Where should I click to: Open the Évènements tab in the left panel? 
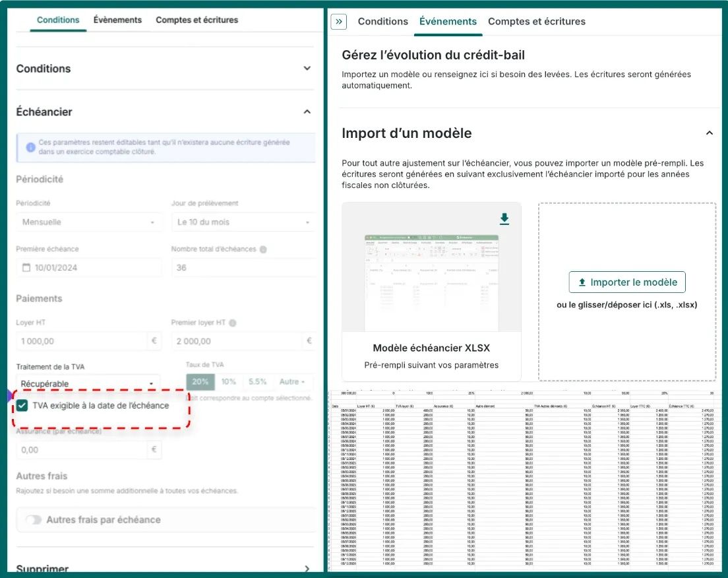pos(117,20)
